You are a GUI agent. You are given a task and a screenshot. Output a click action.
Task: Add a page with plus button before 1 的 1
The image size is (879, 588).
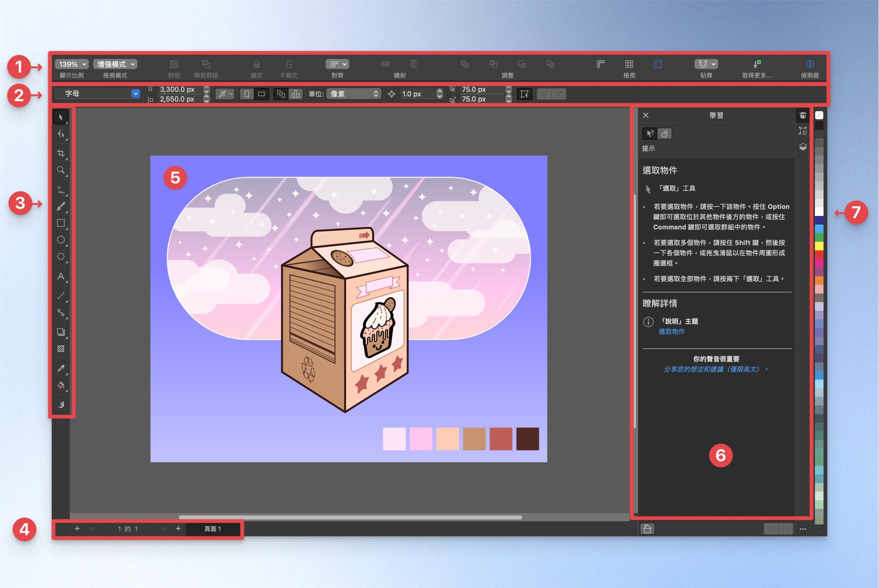tap(77, 529)
